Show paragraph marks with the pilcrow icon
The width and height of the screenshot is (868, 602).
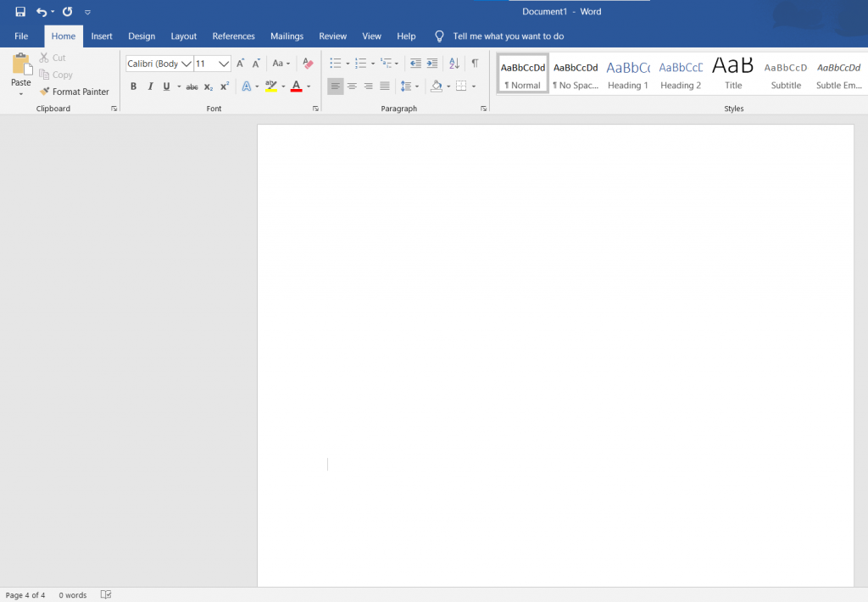475,62
